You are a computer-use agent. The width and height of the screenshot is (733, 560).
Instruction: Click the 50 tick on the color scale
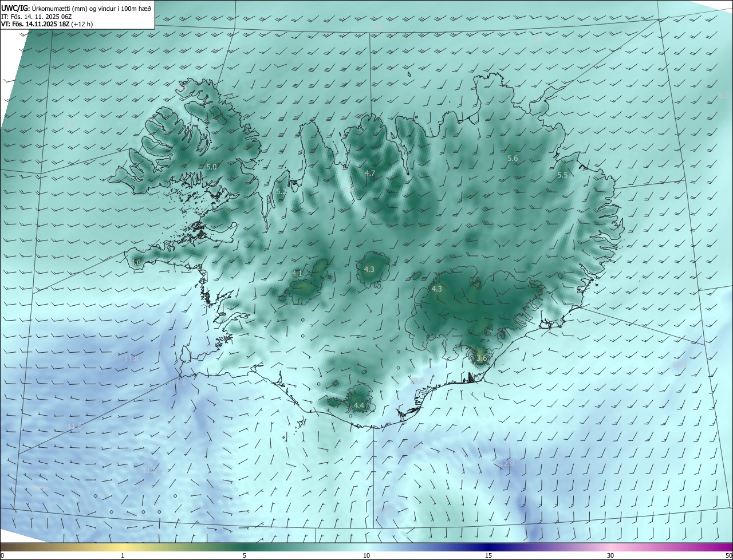point(728,555)
